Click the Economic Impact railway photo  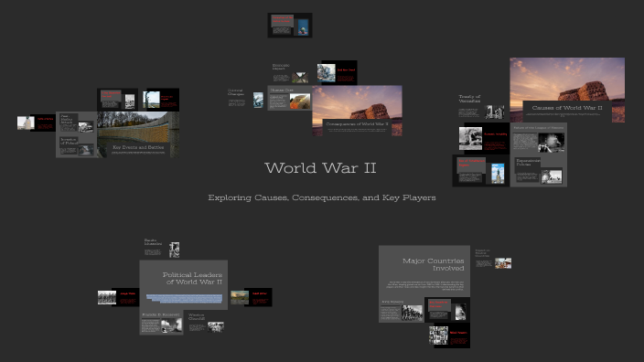click(300, 77)
